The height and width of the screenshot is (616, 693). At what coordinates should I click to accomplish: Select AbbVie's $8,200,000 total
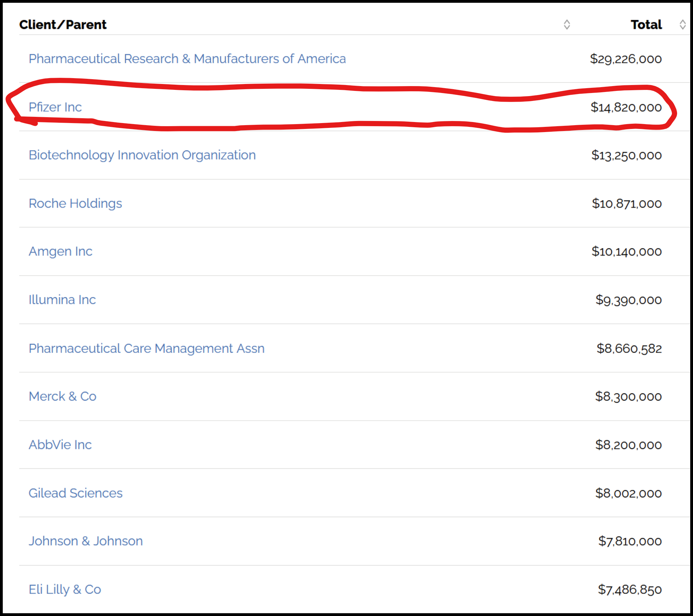628,445
